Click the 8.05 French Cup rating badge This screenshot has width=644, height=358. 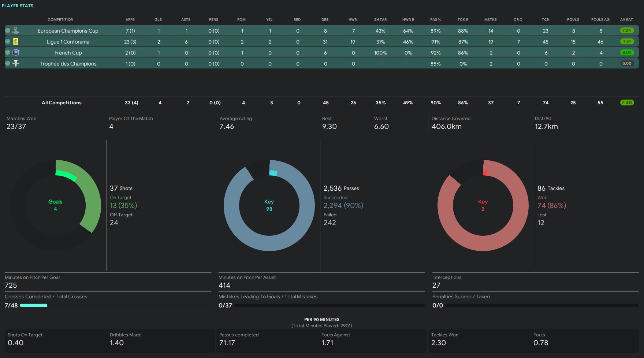pyautogui.click(x=626, y=53)
